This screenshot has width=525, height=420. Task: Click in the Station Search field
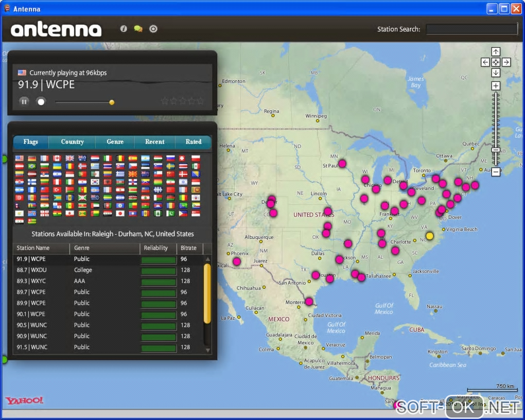472,29
